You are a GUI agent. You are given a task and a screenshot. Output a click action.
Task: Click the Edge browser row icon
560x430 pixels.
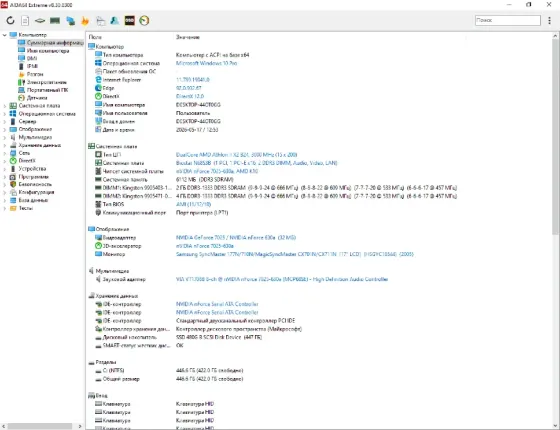[98, 88]
